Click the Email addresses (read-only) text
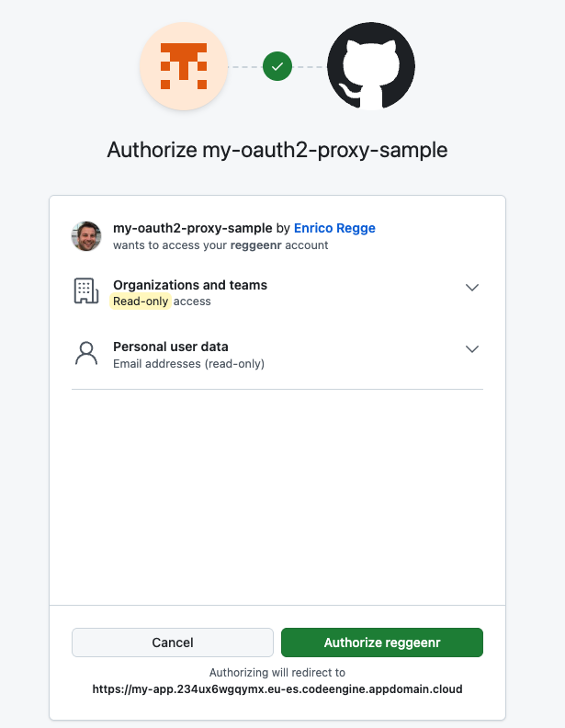565x728 pixels. (188, 364)
